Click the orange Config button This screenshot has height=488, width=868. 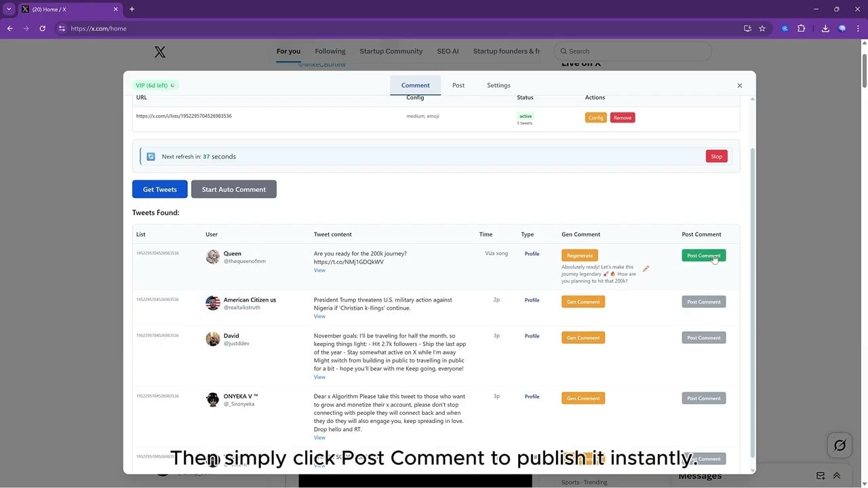596,118
